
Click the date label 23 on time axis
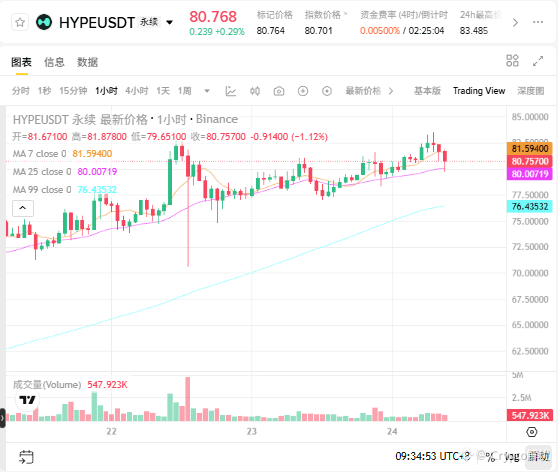point(252,431)
